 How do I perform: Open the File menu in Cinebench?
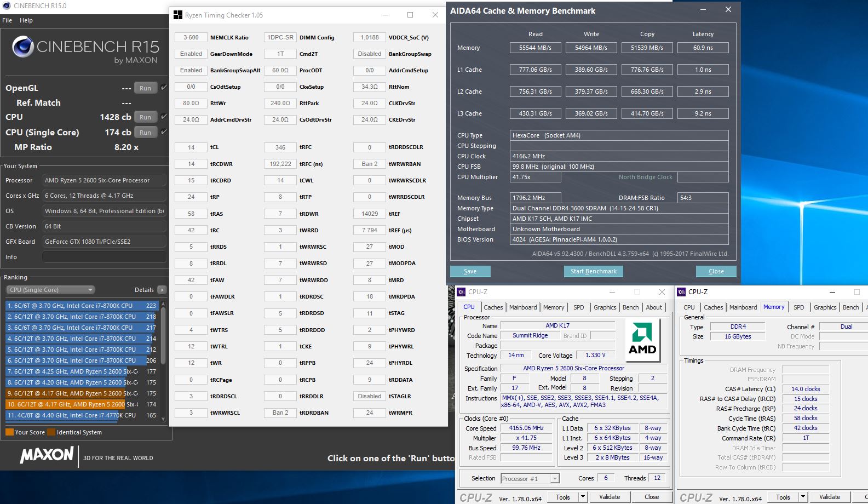click(x=7, y=20)
